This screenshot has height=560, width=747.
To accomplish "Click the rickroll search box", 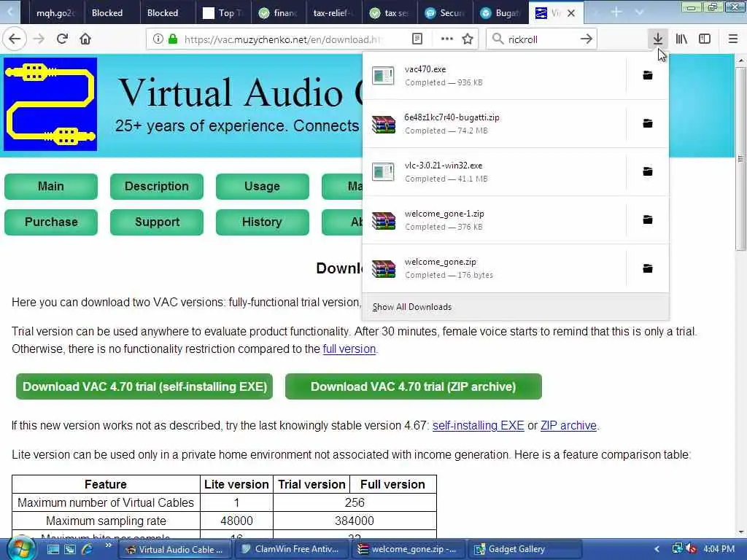I will [541, 39].
